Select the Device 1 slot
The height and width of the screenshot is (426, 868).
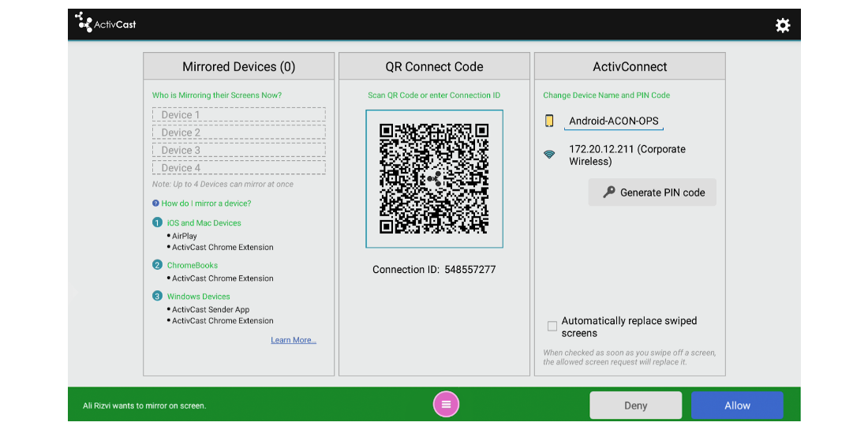tap(238, 114)
